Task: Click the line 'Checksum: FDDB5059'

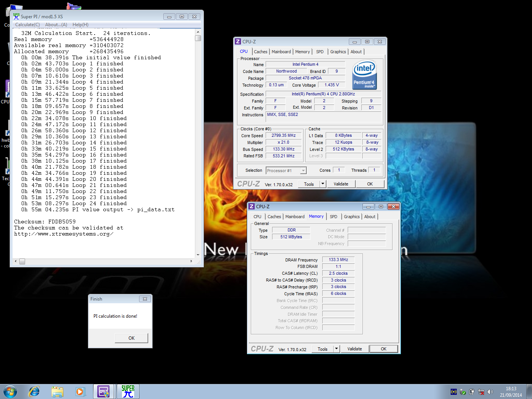Action: click(45, 222)
